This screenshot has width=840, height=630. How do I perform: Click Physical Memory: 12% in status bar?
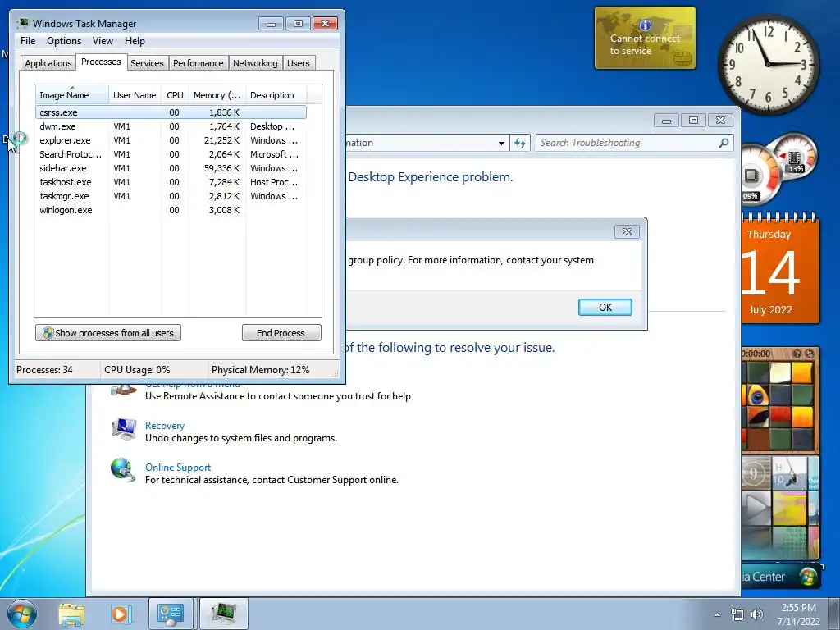tap(260, 370)
